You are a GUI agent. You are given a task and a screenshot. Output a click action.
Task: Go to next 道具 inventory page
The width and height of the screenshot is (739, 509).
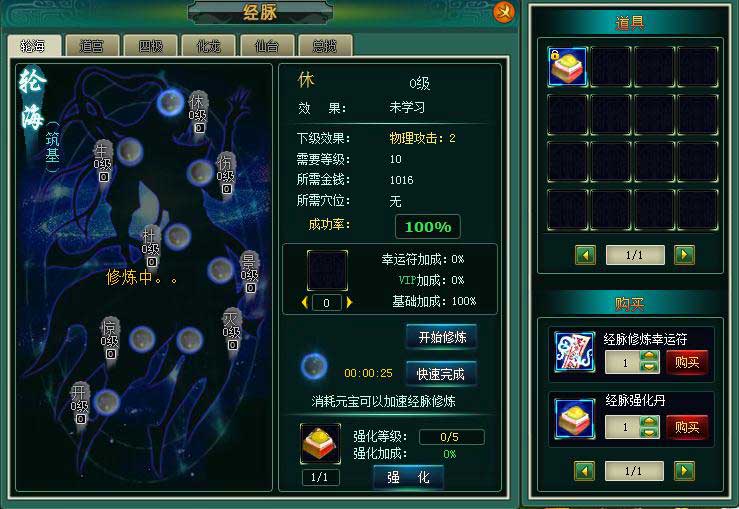tap(684, 255)
